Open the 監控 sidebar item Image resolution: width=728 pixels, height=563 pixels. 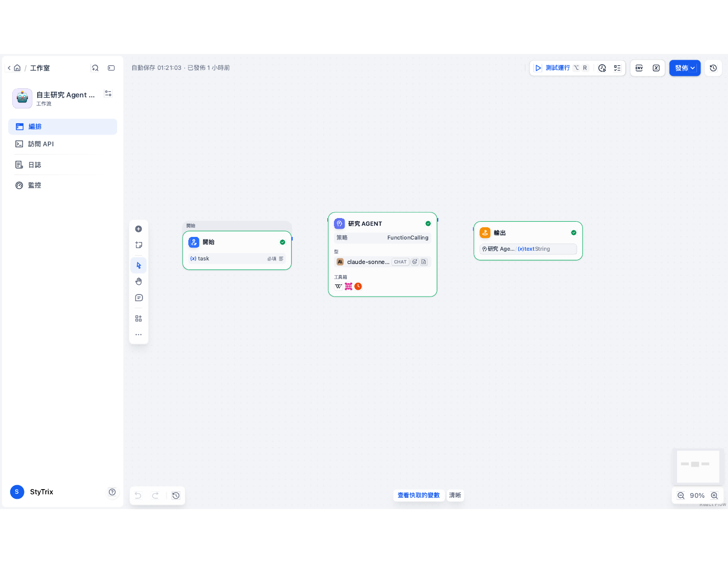point(63,185)
